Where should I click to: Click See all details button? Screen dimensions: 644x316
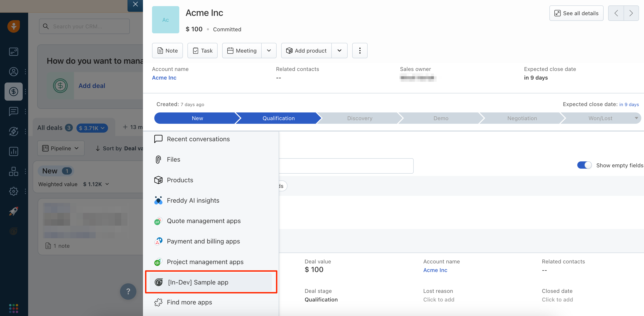pos(576,13)
